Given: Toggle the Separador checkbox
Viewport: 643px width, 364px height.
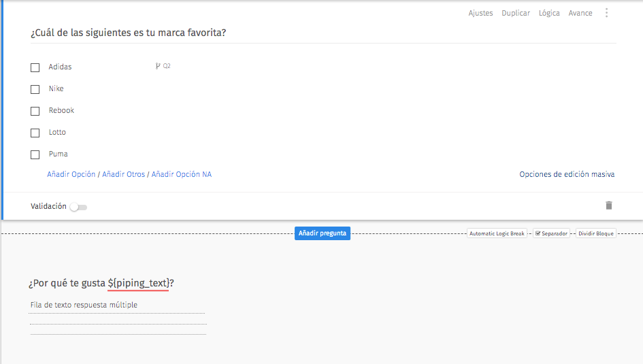Looking at the screenshot, I should (538, 233).
